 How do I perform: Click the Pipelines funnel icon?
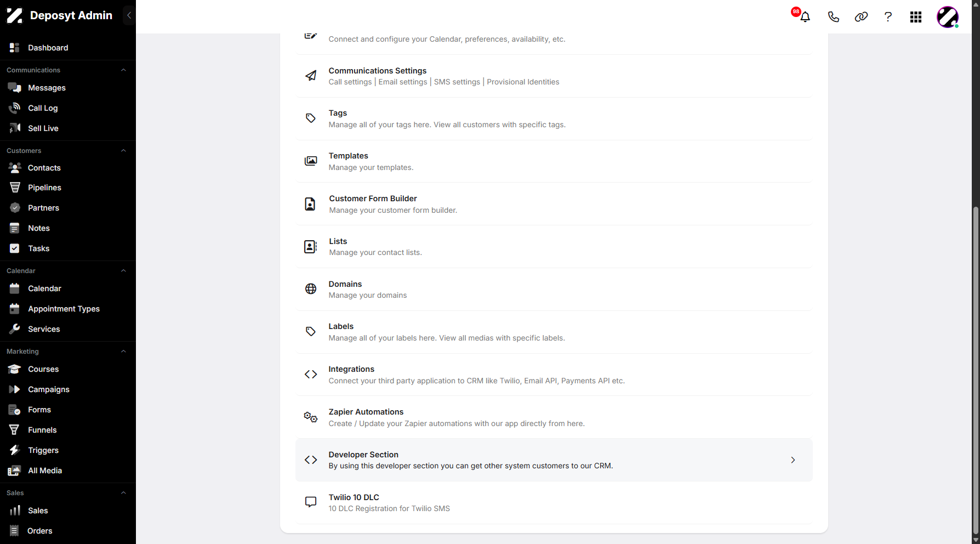[15, 188]
